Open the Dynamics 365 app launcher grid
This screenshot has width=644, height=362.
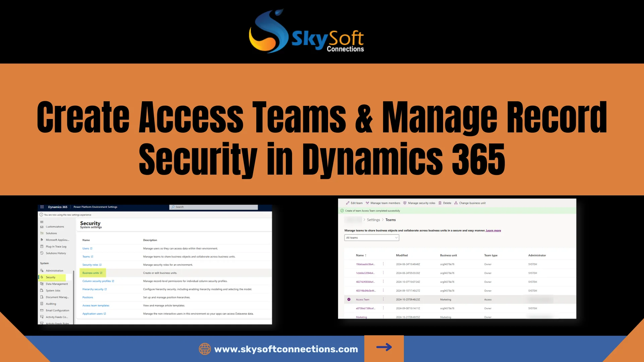(42, 207)
